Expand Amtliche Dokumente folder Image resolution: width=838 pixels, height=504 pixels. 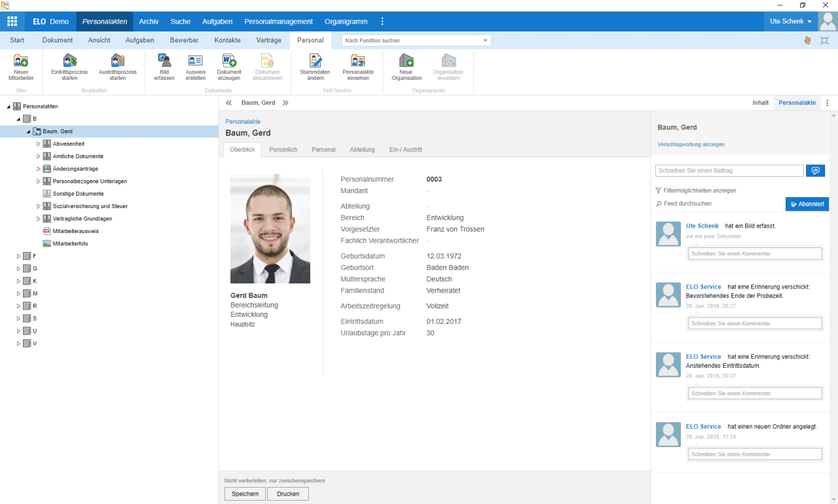pyautogui.click(x=38, y=156)
